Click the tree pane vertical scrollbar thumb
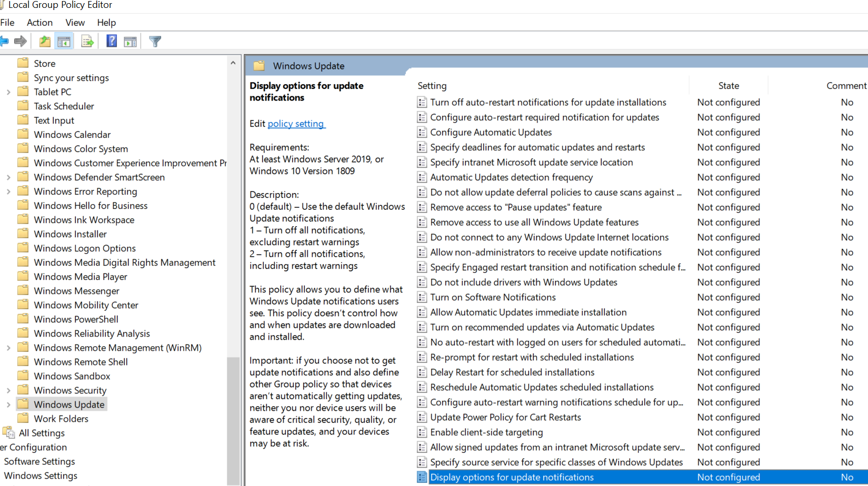This screenshot has width=868, height=486. (x=233, y=420)
